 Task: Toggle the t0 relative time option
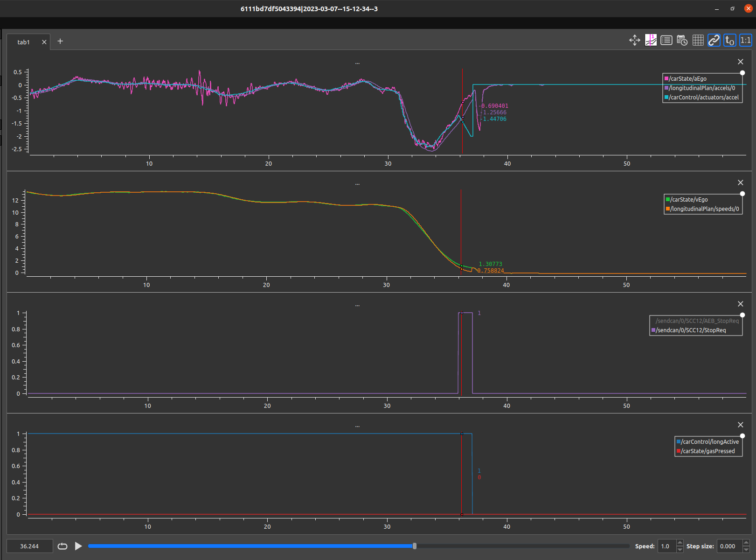[730, 40]
